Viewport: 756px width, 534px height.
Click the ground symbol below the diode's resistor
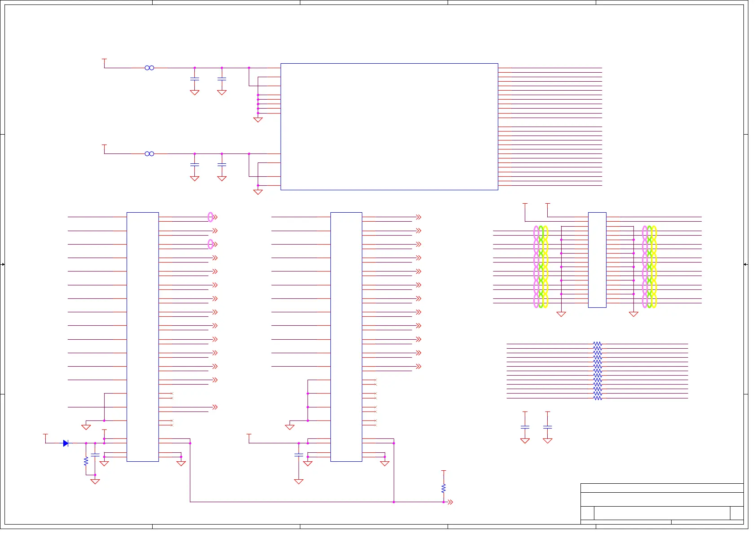tap(95, 481)
